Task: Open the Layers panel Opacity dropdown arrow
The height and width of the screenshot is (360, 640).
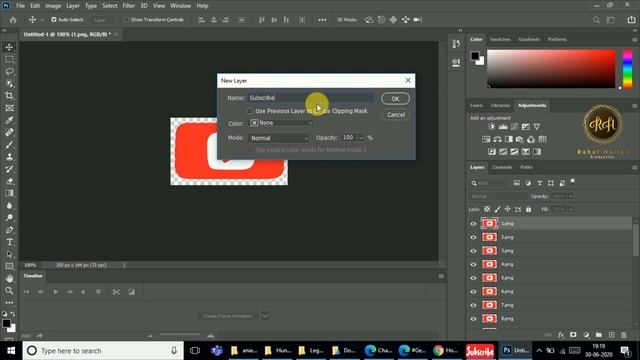Action: [x=571, y=196]
